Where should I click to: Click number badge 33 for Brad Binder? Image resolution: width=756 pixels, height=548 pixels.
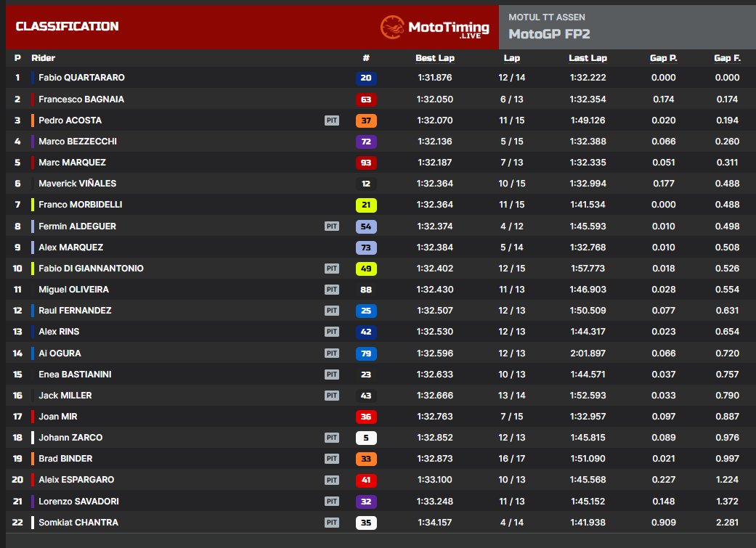point(366,459)
